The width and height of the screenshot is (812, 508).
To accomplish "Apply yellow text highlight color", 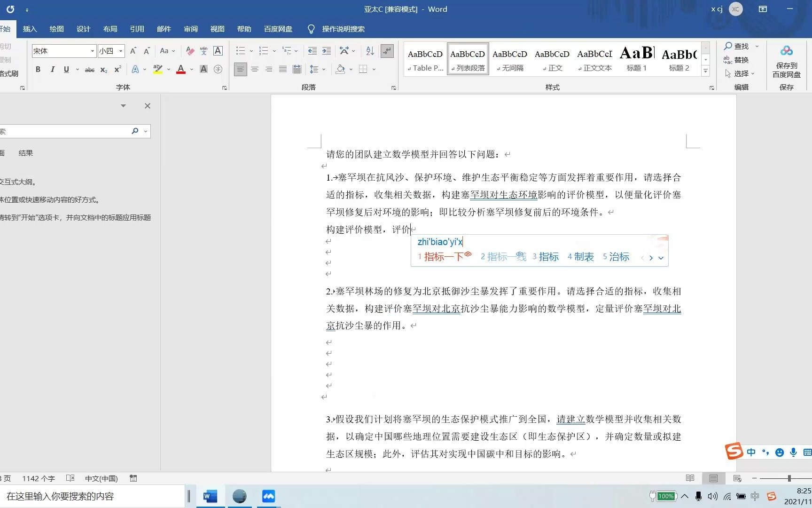I will click(158, 69).
